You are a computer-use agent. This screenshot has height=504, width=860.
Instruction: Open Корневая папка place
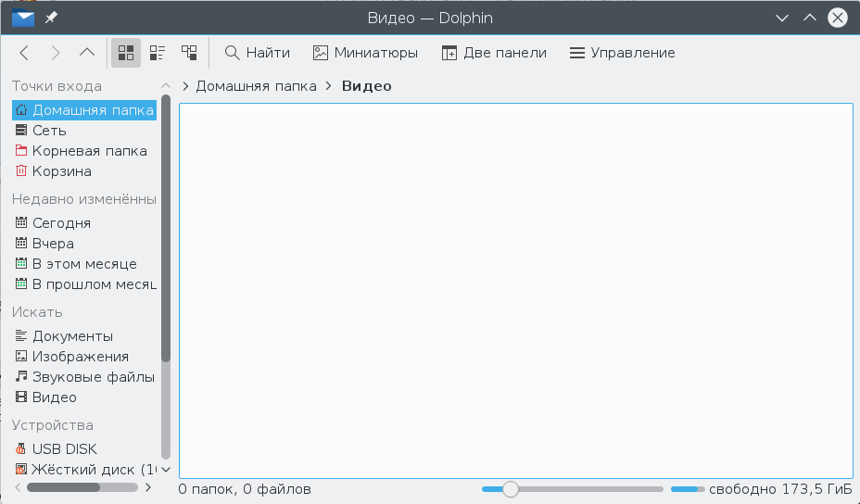coord(84,151)
